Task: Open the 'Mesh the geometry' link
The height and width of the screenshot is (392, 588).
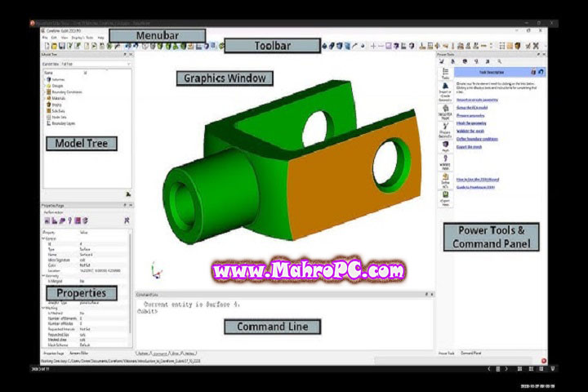Action: 471,123
